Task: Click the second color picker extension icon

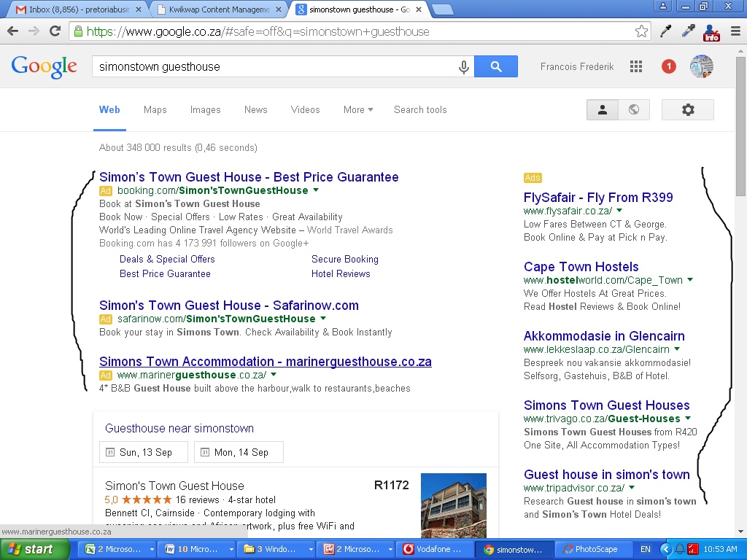Action: click(x=689, y=31)
